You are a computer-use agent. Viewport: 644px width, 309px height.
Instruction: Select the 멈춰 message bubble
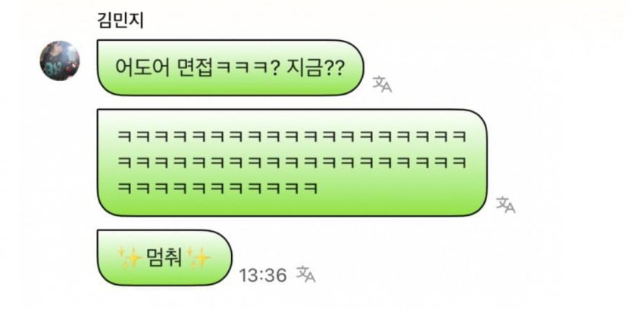point(164,257)
